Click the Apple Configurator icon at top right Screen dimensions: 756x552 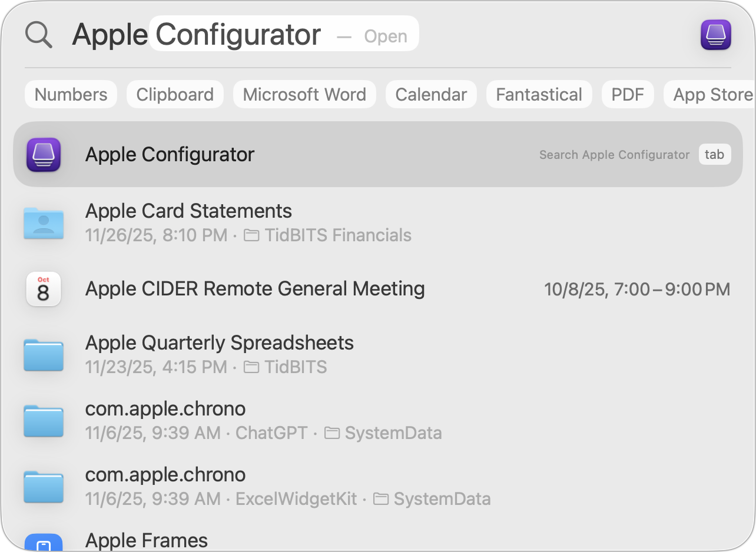coord(715,35)
